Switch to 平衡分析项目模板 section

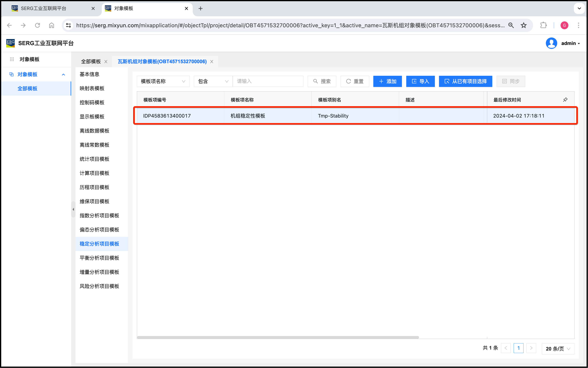coord(99,258)
